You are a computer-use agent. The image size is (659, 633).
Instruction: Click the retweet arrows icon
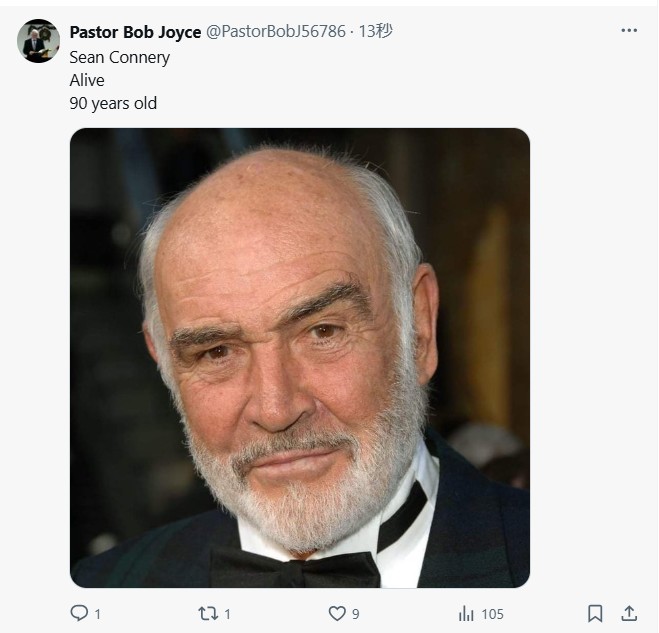tap(207, 613)
